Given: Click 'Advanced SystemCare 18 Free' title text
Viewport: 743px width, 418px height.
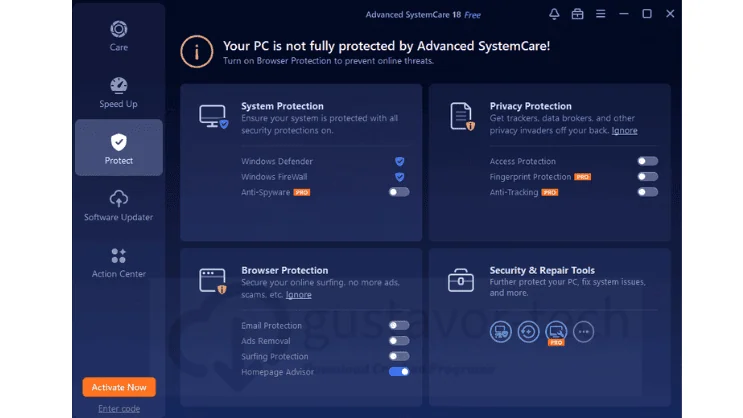Looking at the screenshot, I should 423,15.
